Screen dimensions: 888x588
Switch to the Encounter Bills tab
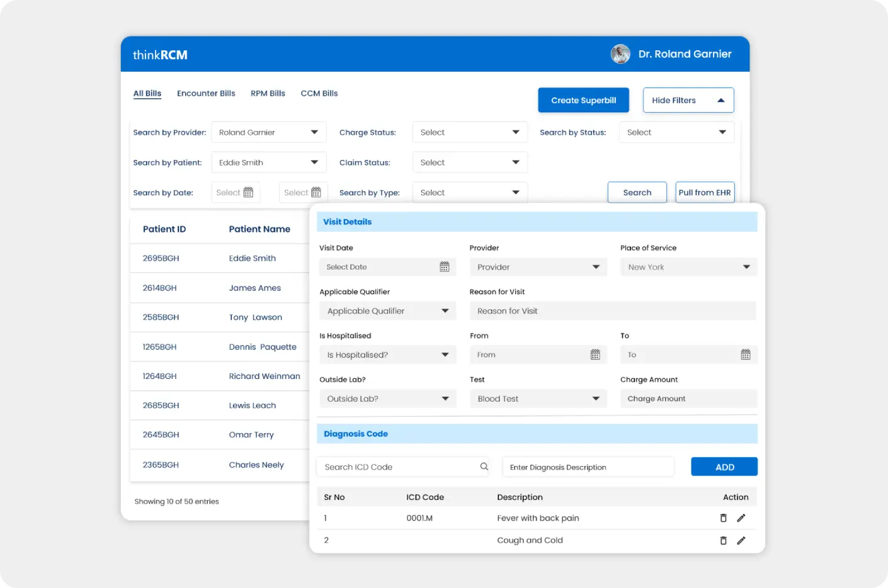206,93
